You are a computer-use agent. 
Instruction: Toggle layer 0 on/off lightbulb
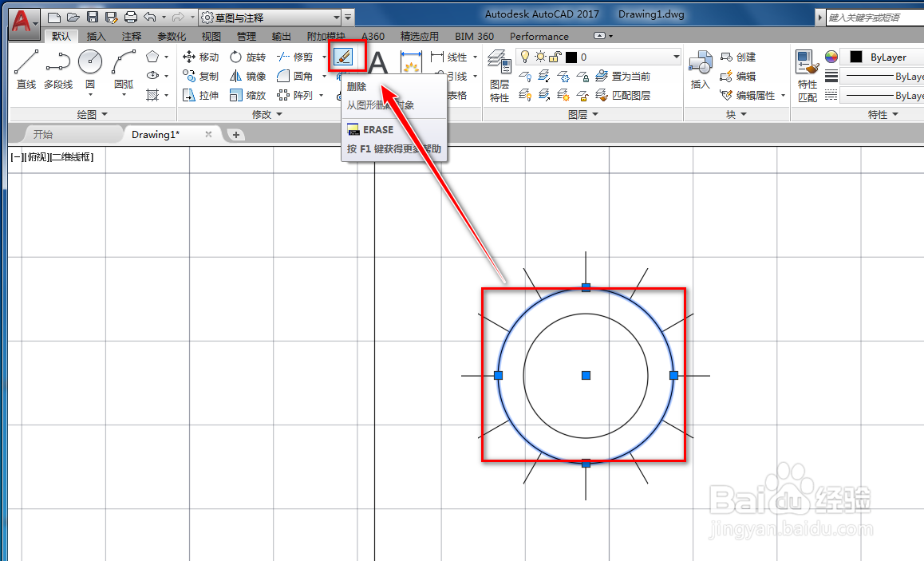coord(524,57)
